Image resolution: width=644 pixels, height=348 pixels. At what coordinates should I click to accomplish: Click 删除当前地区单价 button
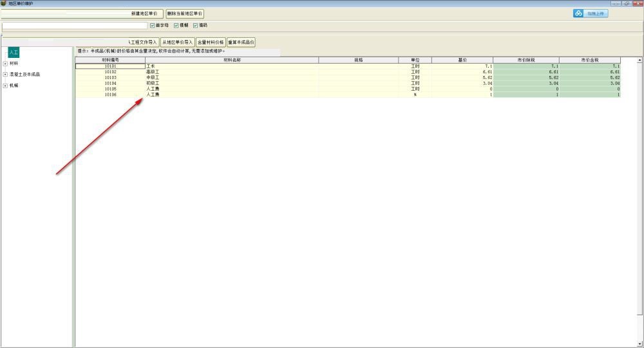[x=185, y=14]
